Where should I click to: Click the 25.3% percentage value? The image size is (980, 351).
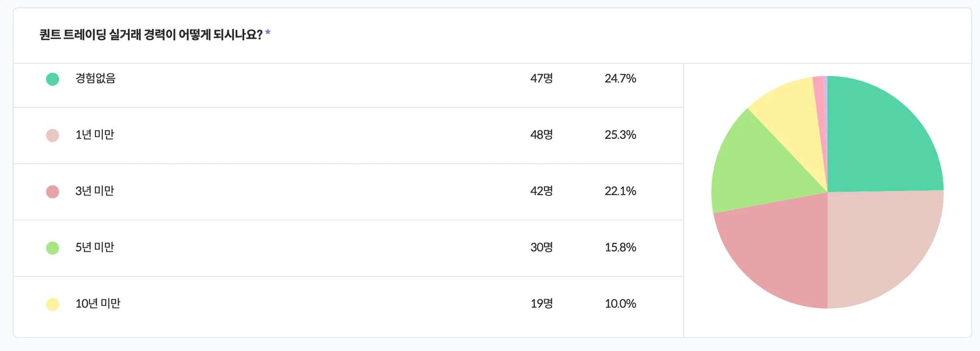pyautogui.click(x=620, y=135)
